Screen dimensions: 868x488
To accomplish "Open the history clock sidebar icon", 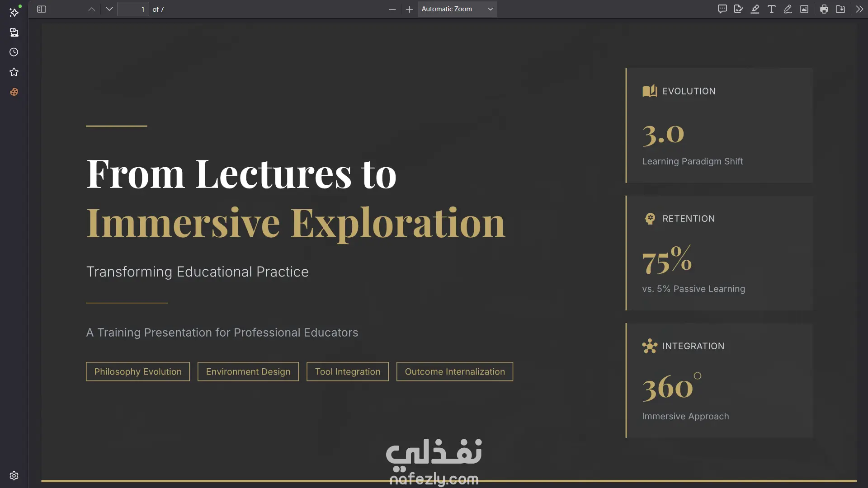I will tap(14, 52).
